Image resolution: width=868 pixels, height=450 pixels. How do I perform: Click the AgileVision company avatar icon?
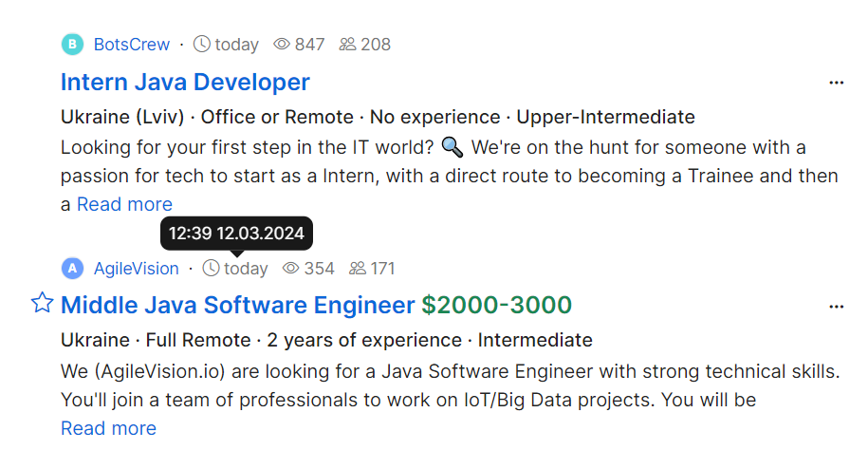click(x=72, y=269)
